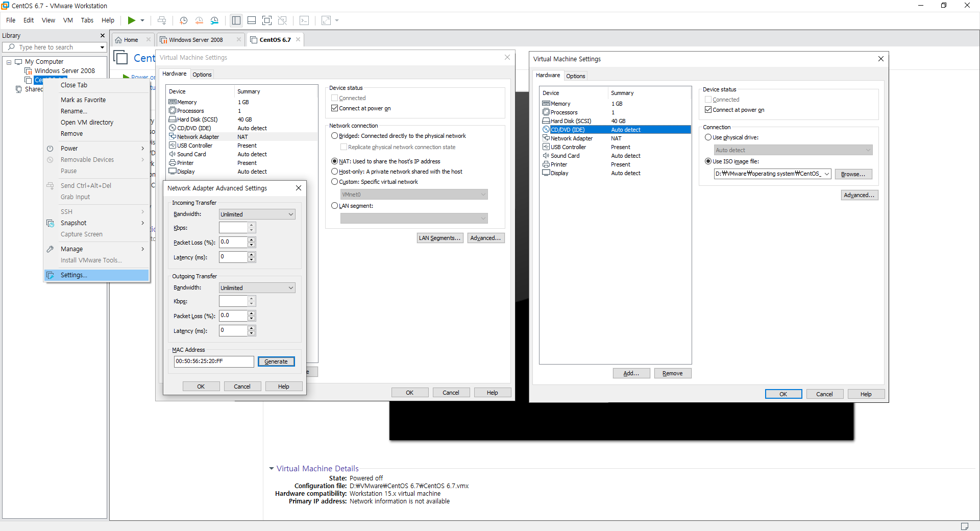This screenshot has height=531, width=980.
Task: Choose Settings... in the context menu
Action: (96, 275)
